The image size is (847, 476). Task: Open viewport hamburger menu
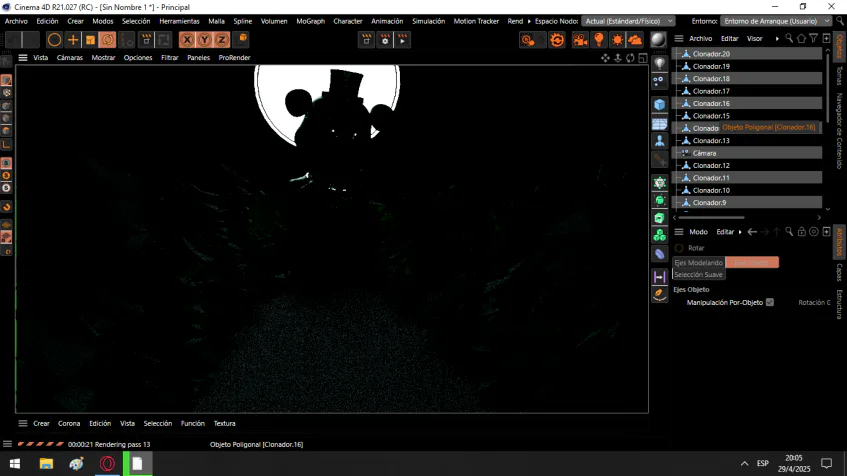point(23,58)
